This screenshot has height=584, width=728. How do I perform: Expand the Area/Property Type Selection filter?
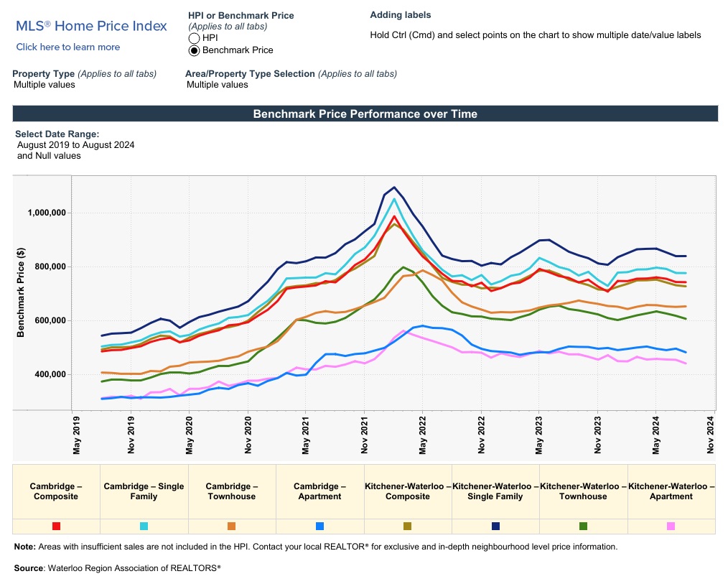[x=218, y=85]
